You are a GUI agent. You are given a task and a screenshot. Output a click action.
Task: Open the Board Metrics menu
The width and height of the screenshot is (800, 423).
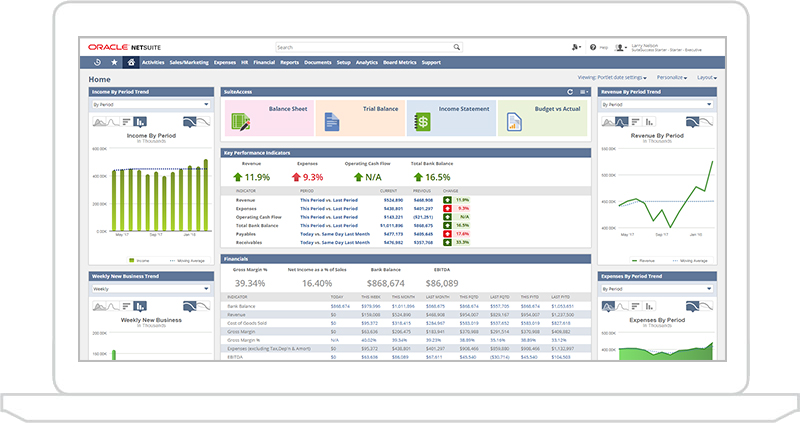tap(400, 62)
